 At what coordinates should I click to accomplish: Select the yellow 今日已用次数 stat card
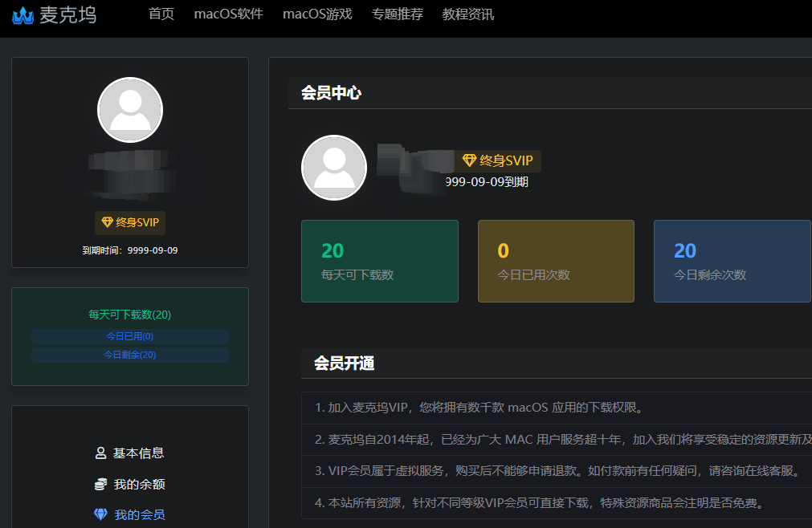556,261
